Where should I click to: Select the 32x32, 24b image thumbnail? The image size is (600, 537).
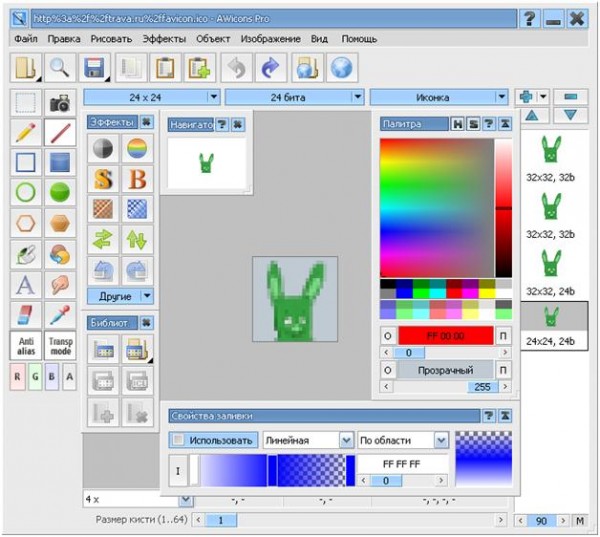click(x=550, y=272)
